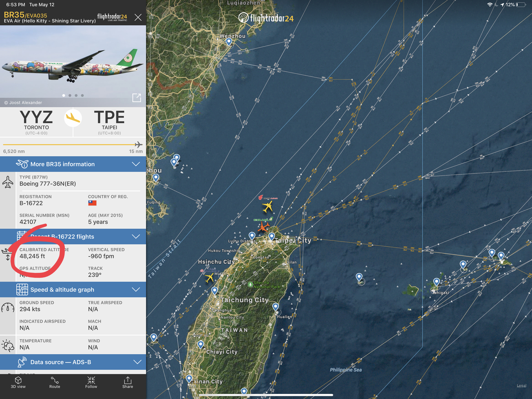Click the Philippine Sea map label

click(346, 370)
